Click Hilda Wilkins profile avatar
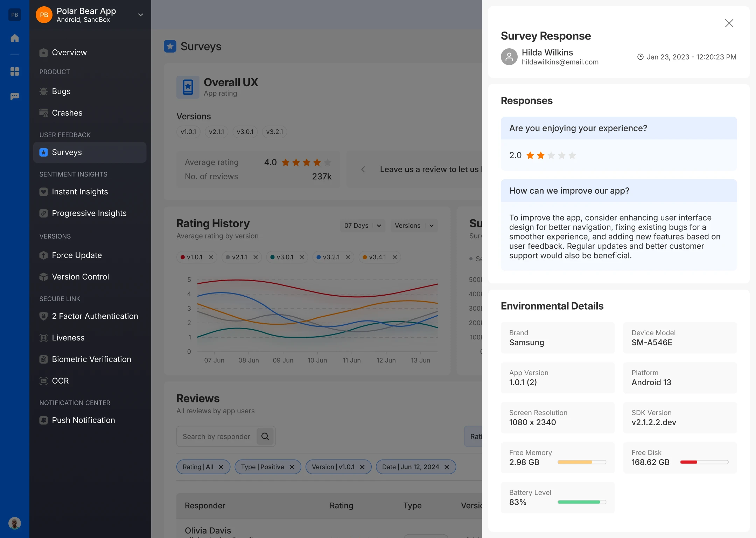 (509, 57)
